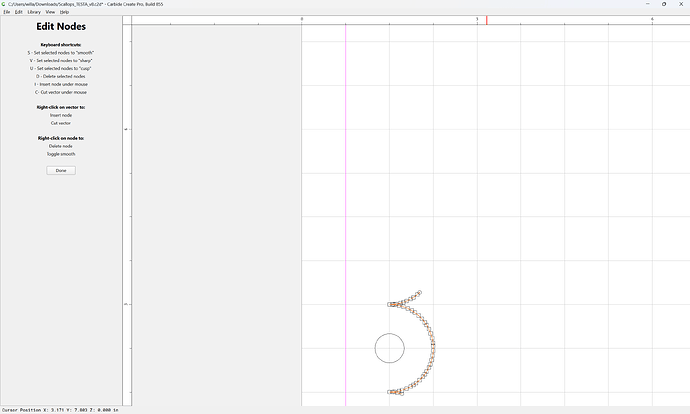Click the Cursor Position readout in status bar
This screenshot has width=690, height=414.
60,410
